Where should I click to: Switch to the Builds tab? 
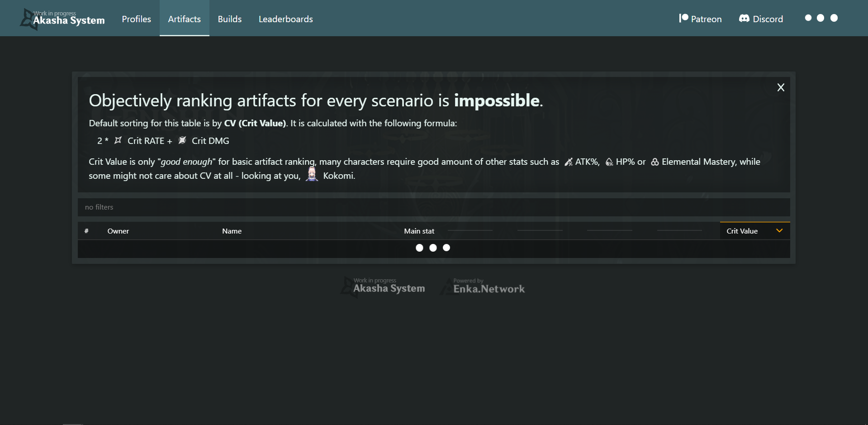[230, 19]
